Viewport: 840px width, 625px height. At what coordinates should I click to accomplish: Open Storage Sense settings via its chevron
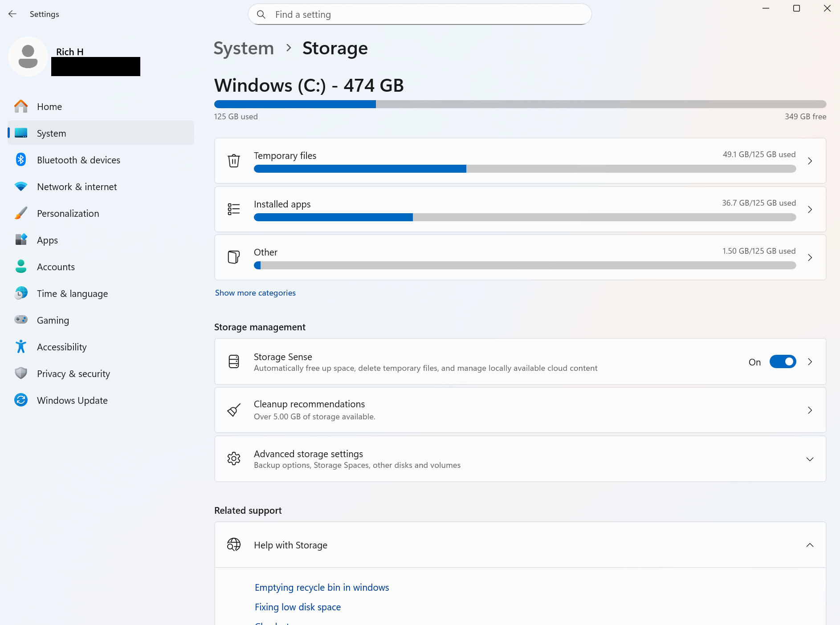(x=810, y=362)
